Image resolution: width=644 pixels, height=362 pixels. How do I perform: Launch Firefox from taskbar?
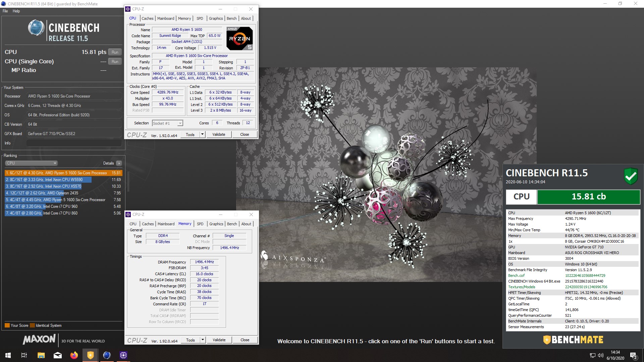(74, 355)
